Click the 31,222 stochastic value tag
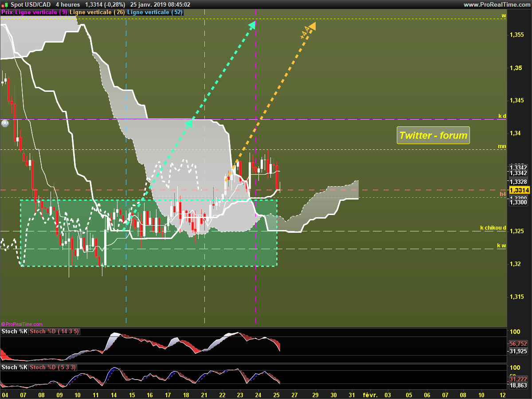532x399 pixels. (x=518, y=379)
